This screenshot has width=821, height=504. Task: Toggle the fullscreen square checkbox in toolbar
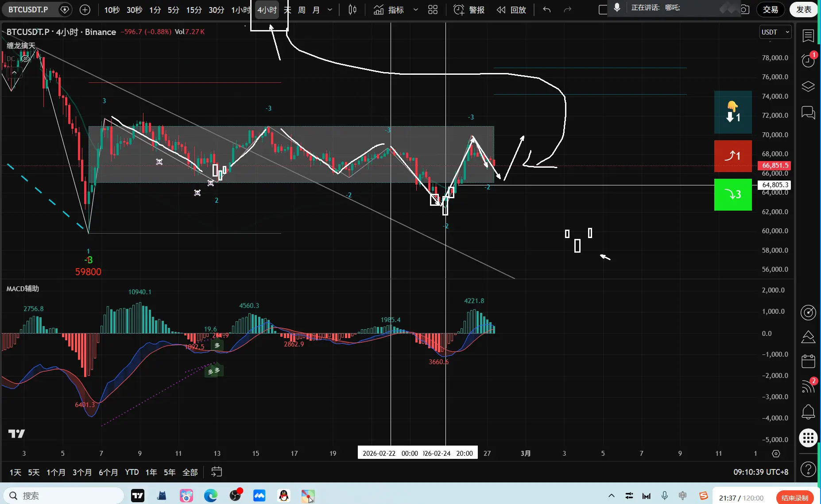[x=603, y=10]
